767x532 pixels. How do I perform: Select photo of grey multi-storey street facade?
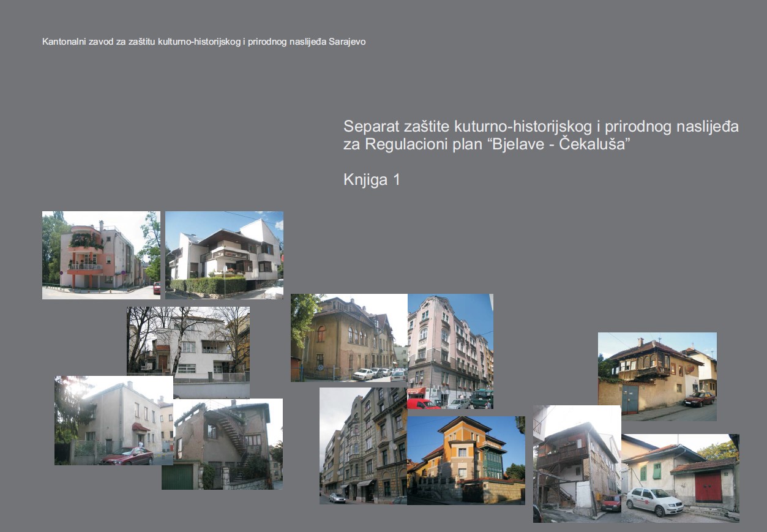tap(363, 446)
